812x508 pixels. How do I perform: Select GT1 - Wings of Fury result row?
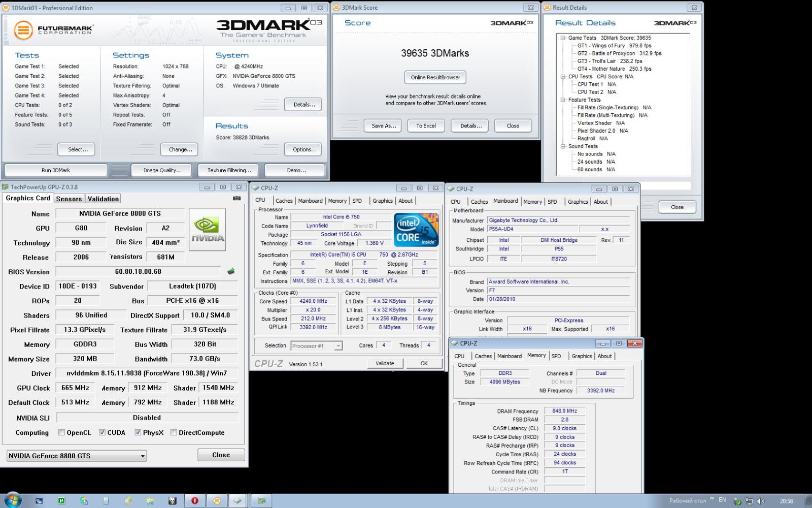[614, 45]
